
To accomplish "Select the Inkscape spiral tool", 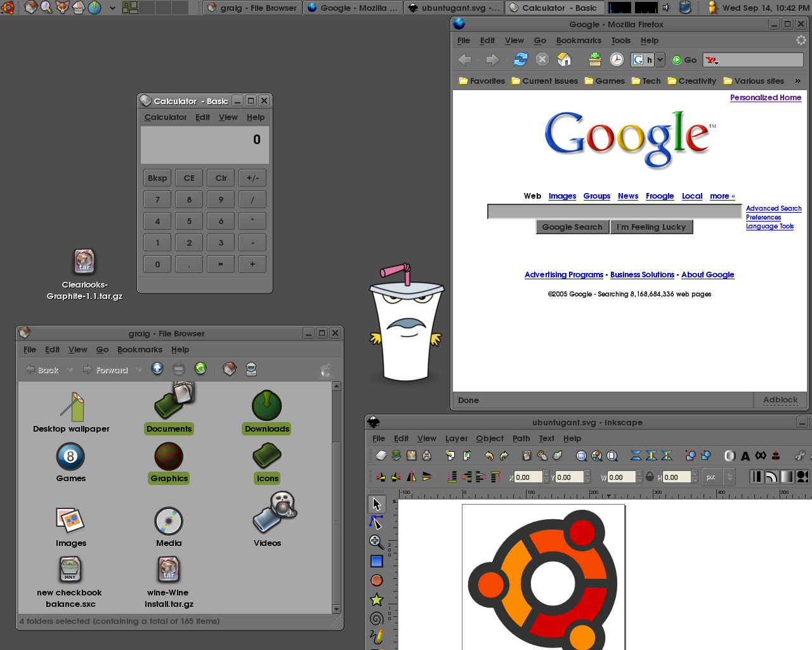I will click(x=376, y=618).
